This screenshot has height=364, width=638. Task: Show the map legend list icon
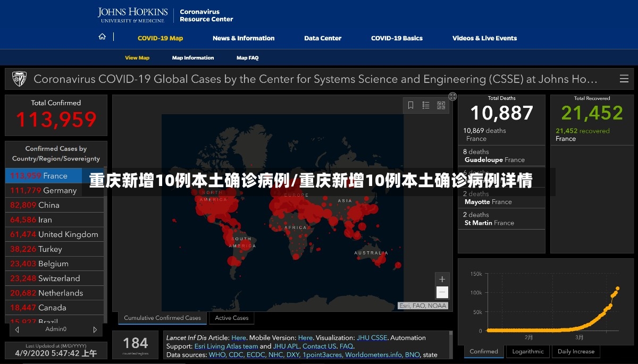426,105
